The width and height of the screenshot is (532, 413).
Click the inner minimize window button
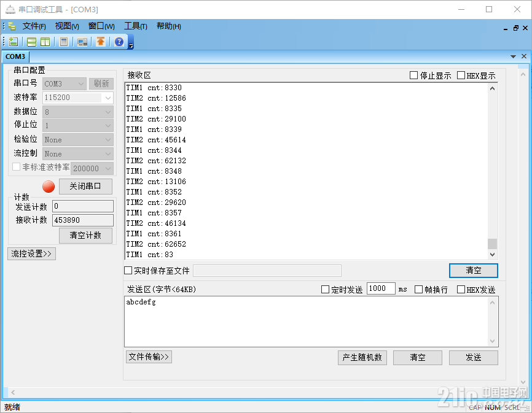tap(506, 29)
